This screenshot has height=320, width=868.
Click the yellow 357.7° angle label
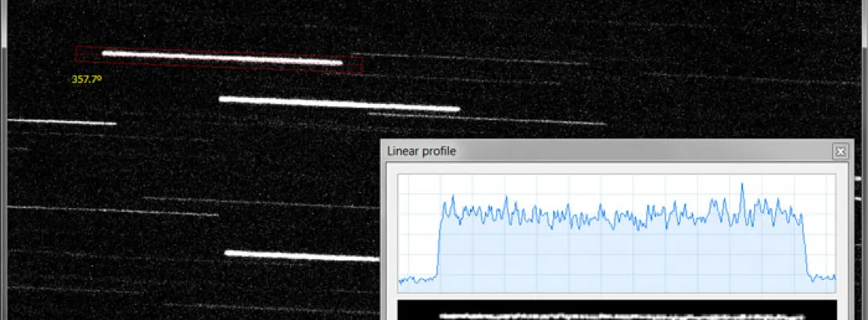point(88,79)
